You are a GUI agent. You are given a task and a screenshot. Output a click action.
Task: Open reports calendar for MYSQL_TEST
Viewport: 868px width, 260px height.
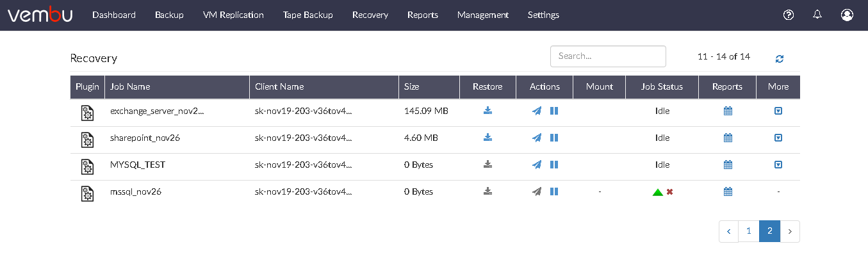728,165
